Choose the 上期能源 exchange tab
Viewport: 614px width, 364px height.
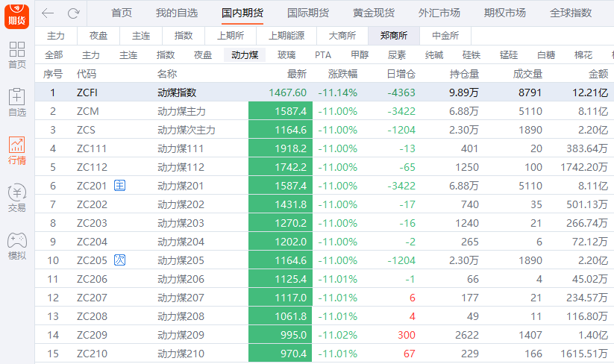286,36
